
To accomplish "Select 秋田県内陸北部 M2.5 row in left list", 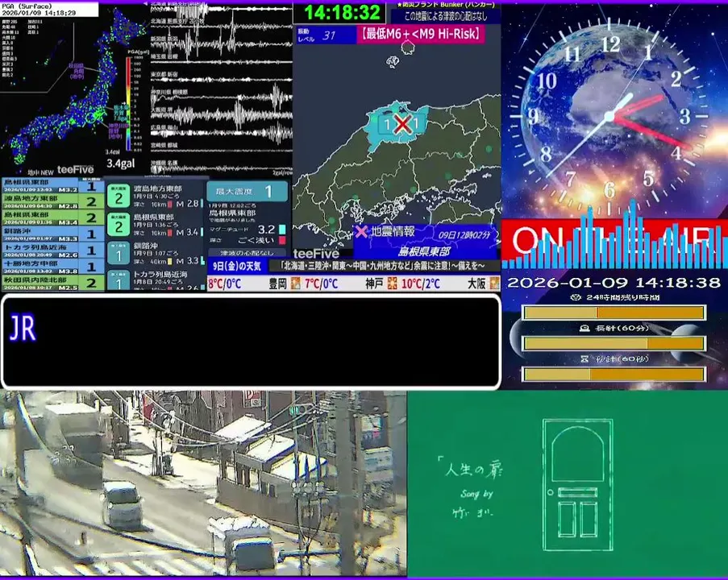I will click(52, 283).
